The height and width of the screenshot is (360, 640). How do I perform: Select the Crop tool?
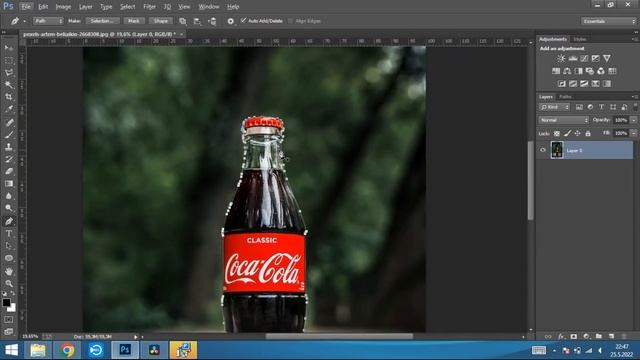coord(9,97)
